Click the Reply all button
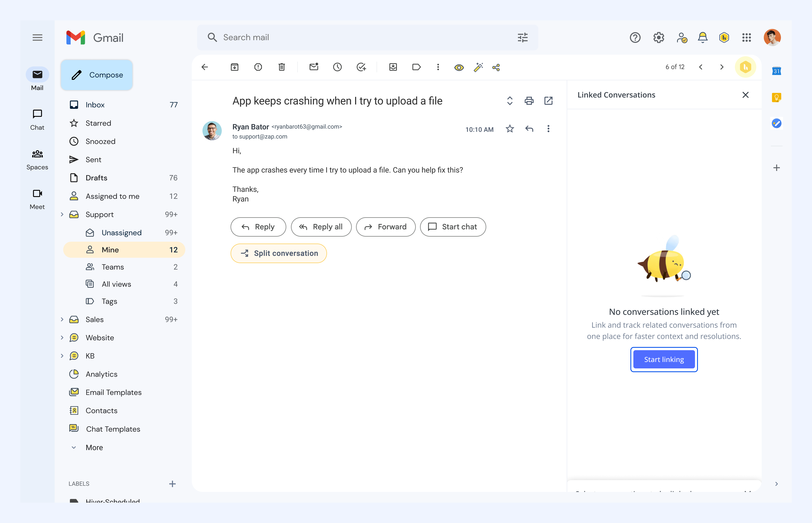This screenshot has height=523, width=812. [x=321, y=227]
